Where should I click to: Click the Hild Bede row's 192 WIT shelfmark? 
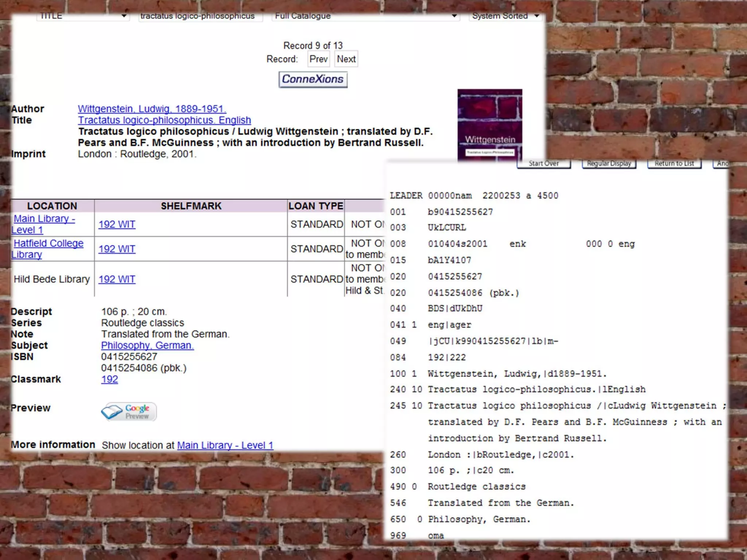pos(117,279)
